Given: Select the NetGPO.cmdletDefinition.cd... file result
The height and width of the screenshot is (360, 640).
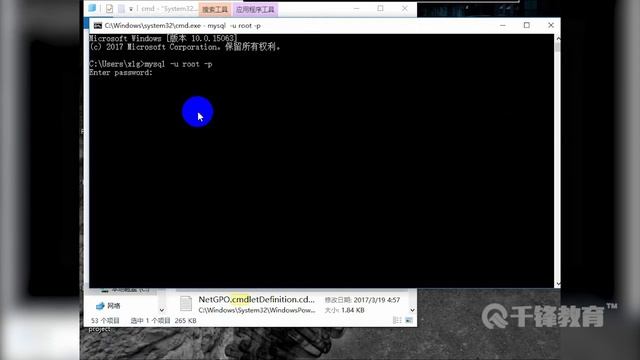Looking at the screenshot, I should (x=256, y=299).
